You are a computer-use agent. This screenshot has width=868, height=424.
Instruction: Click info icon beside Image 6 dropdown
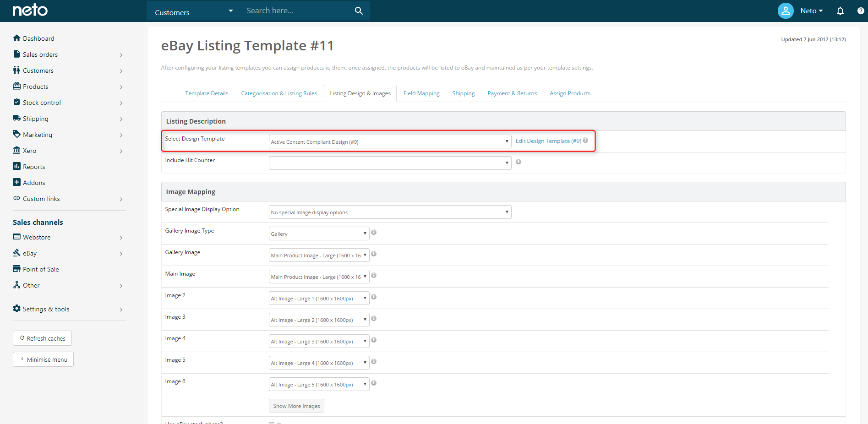(374, 383)
